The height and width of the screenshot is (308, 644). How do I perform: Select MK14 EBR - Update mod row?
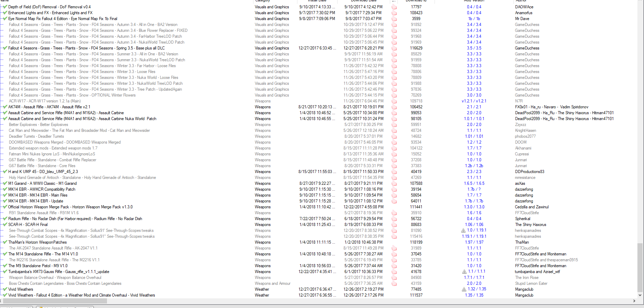point(36,201)
